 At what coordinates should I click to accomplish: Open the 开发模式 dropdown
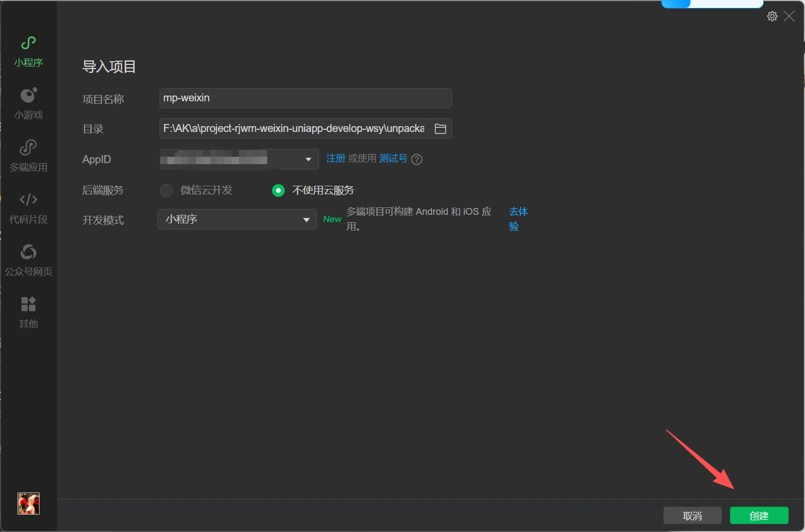tap(237, 220)
